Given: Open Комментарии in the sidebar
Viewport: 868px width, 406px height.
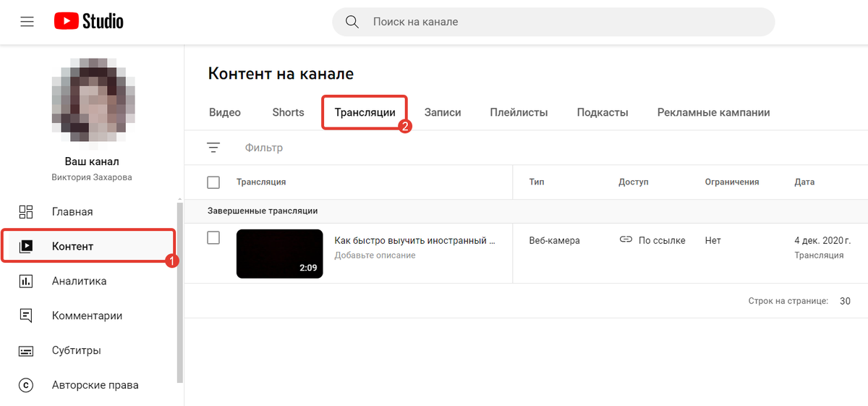Looking at the screenshot, I should tap(88, 316).
